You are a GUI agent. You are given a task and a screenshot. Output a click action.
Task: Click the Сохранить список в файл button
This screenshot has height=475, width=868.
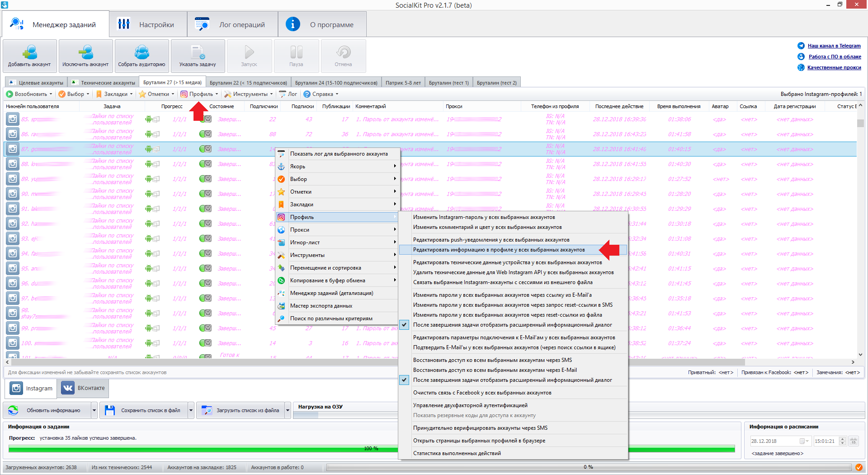[144, 410]
